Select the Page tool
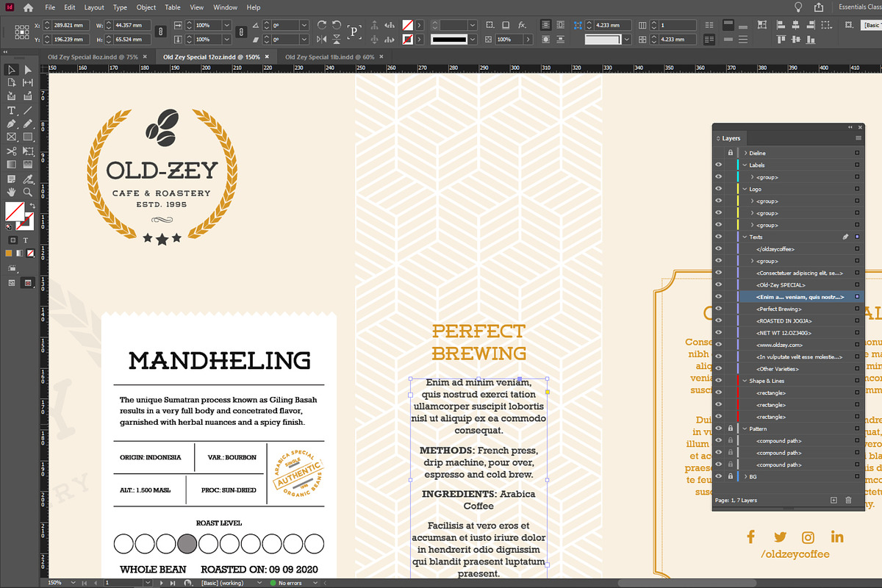Viewport: 882px width, 588px height. click(11, 83)
